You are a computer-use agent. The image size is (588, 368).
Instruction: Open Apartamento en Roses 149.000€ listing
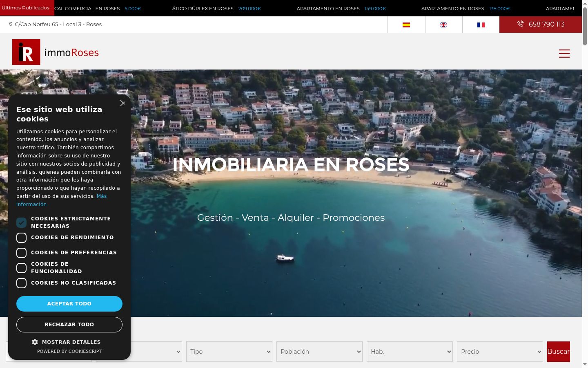(341, 9)
